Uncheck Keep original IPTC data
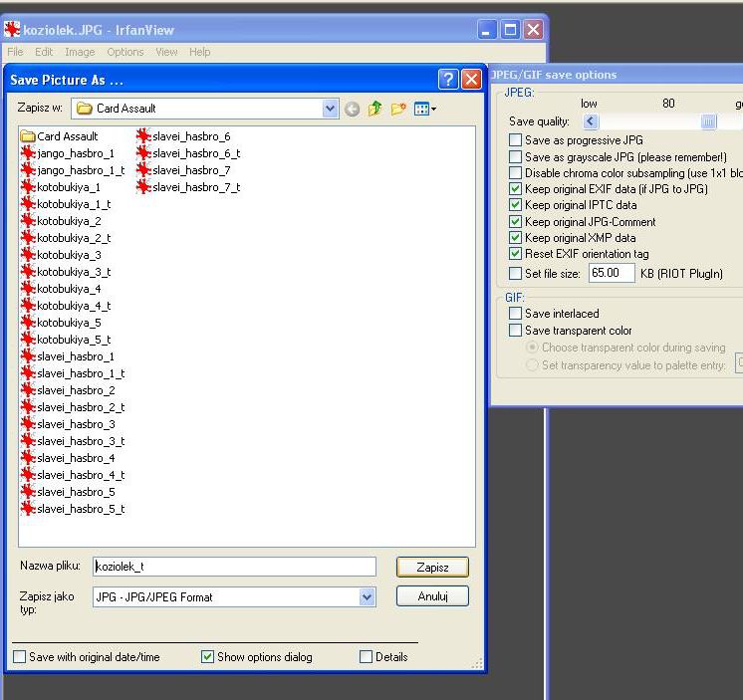Screen dimensions: 743x700 click(x=515, y=205)
